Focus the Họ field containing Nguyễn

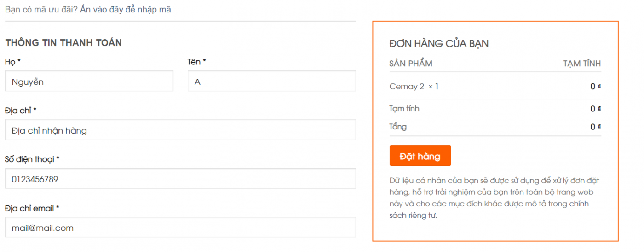point(89,81)
